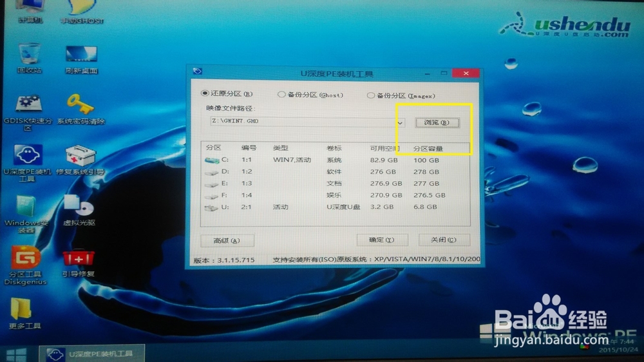644x362 pixels.
Task: Launch GDISK快速分区 desktop icon
Action: click(x=28, y=112)
